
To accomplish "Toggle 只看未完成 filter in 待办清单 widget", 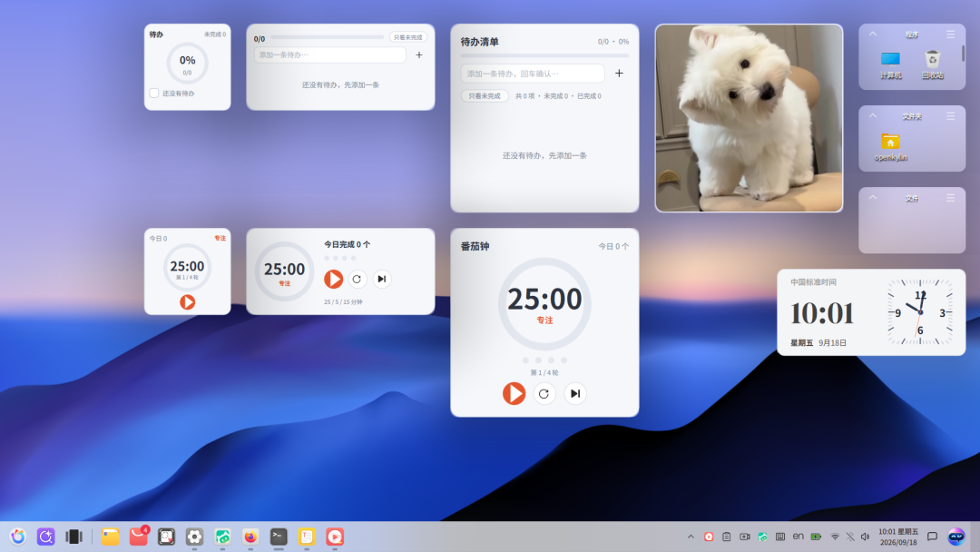I will point(485,96).
